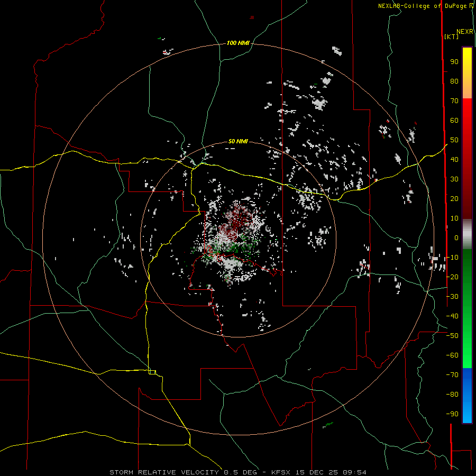Viewport: 476px width, 476px height.
Task: Click the -20 value on velocity scale
Action: pos(452,277)
